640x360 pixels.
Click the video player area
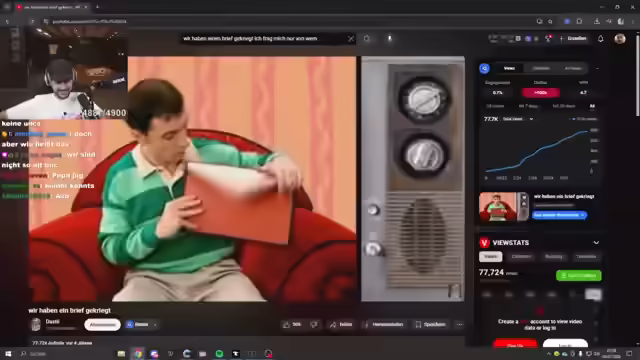247,179
